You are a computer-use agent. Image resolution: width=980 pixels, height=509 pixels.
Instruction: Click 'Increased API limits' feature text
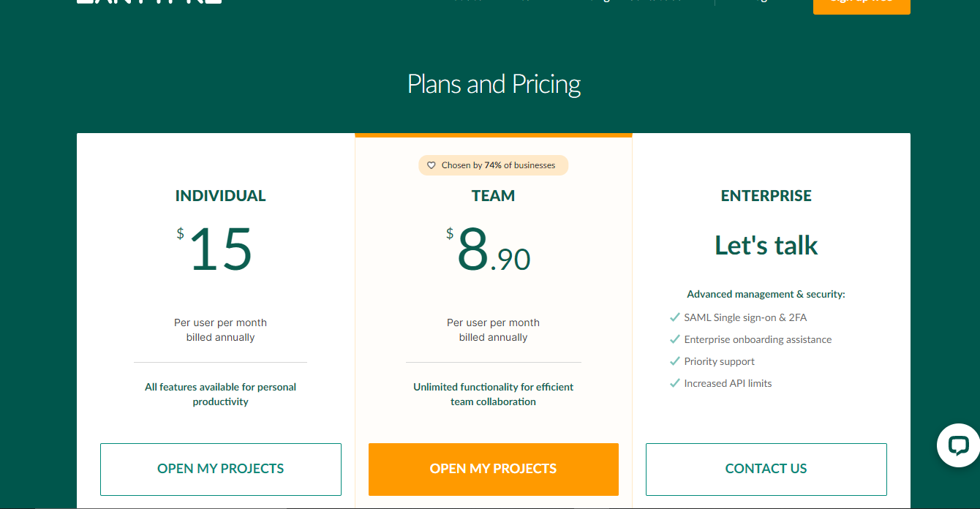(x=728, y=383)
